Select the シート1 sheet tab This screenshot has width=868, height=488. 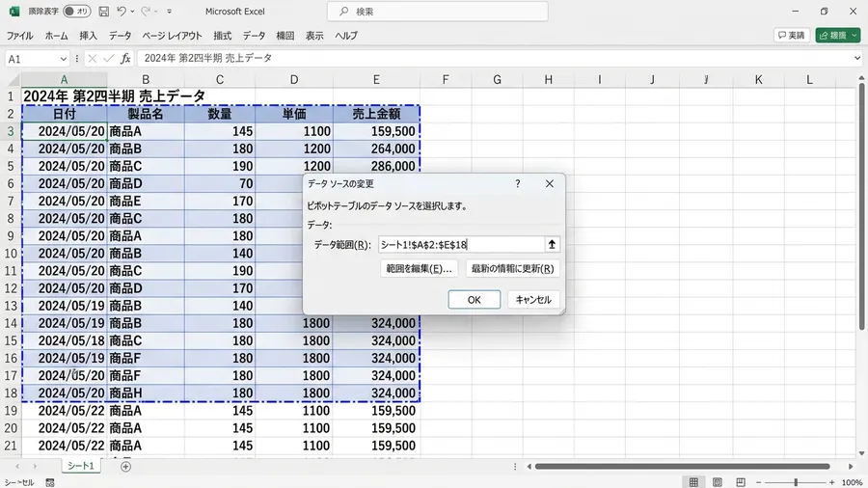click(x=81, y=466)
